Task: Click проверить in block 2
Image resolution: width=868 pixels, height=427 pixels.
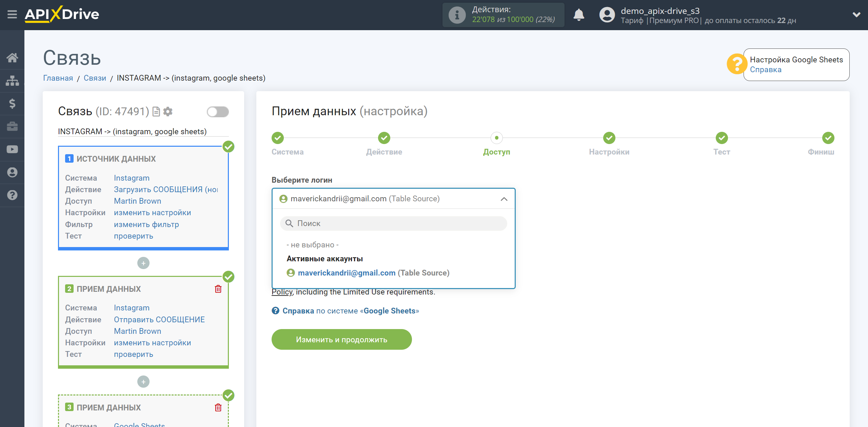Action: click(133, 354)
